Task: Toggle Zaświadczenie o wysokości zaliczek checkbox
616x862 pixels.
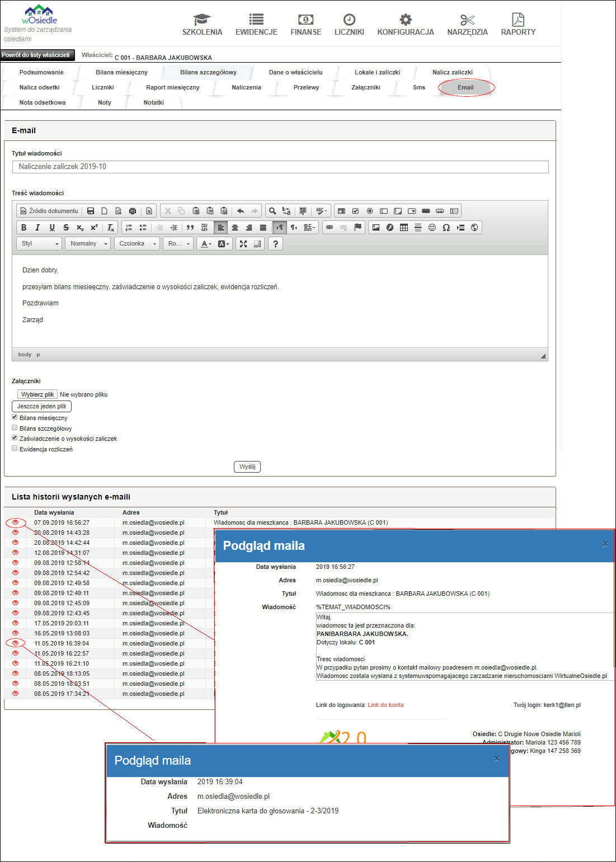Action: 15,438
